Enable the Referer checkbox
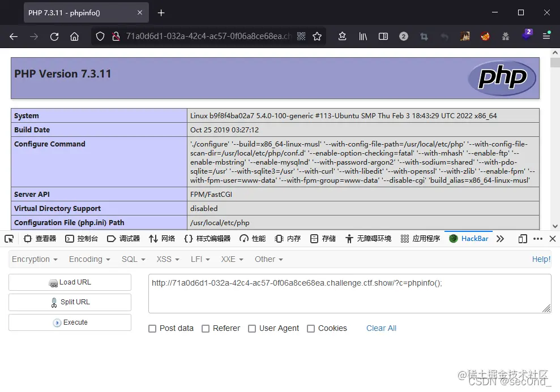Screen dimensions: 560x392 [206, 329]
